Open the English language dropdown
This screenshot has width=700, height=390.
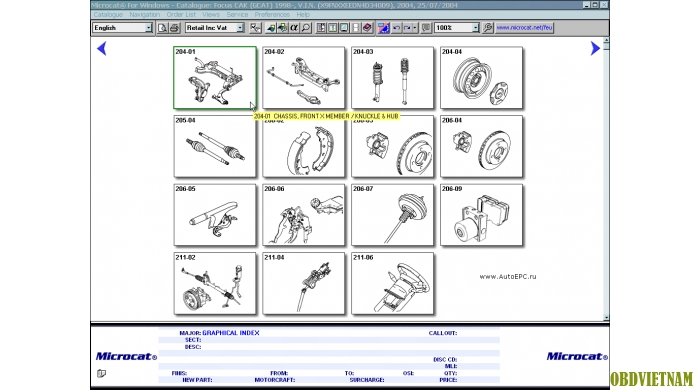tap(122, 28)
